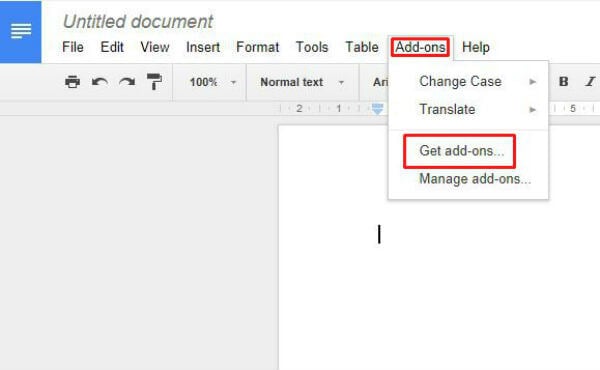
Task: Toggle Italic formatting button
Action: coord(590,81)
